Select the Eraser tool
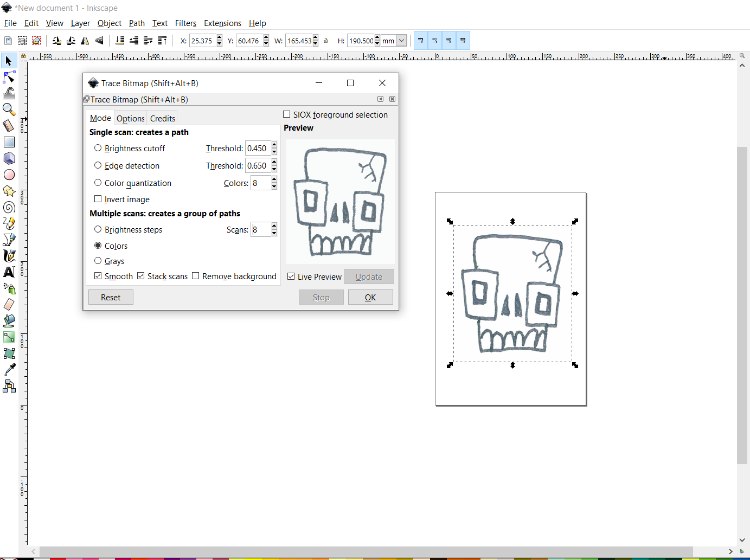750x560 pixels. click(9, 305)
